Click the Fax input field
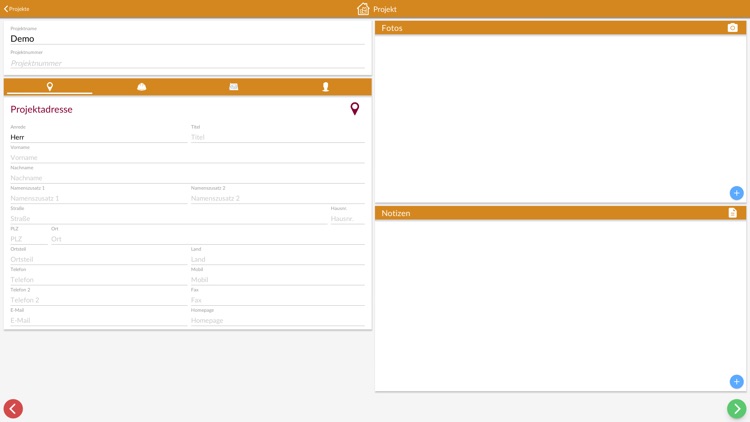The image size is (750, 422). tap(278, 300)
